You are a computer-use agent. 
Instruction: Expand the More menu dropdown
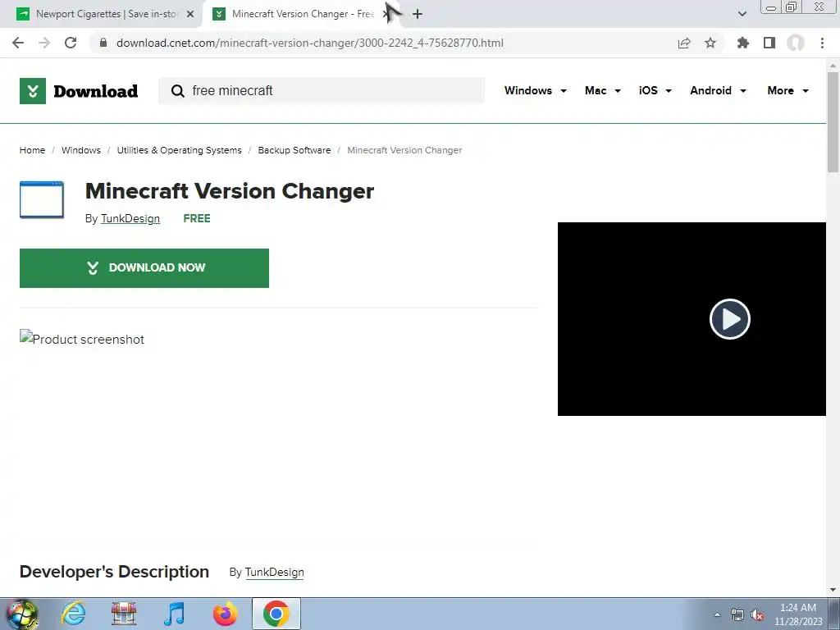[787, 90]
